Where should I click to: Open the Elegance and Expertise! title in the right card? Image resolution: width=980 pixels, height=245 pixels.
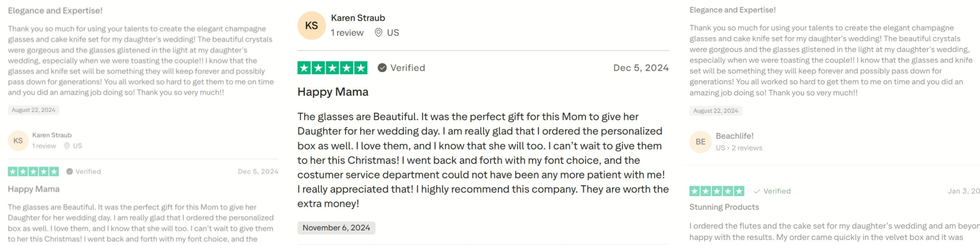click(x=732, y=10)
